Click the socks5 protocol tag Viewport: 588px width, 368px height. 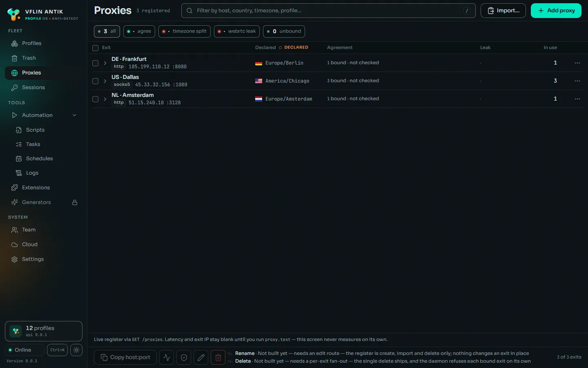coord(122,85)
